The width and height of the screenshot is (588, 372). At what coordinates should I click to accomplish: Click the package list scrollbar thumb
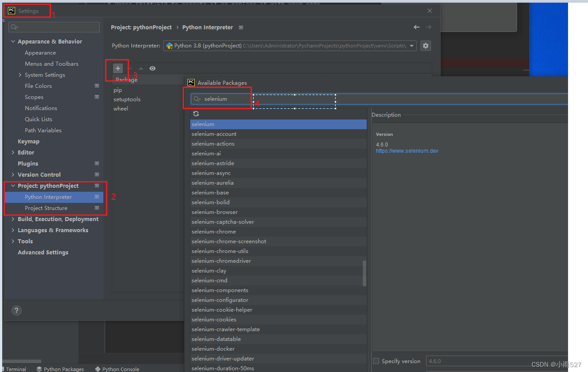[365, 273]
